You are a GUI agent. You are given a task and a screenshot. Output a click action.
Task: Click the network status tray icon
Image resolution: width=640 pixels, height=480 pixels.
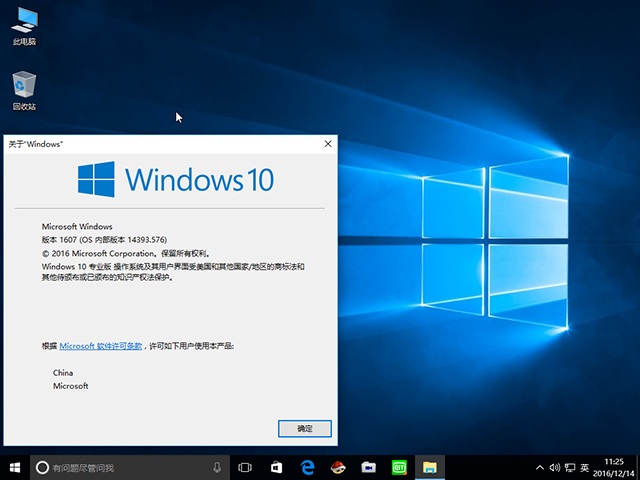pyautogui.click(x=570, y=467)
